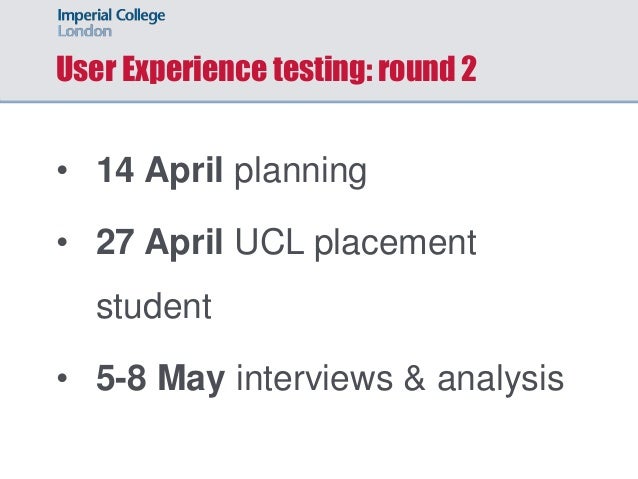
Task: Click the second bullet point dot
Action: click(x=62, y=242)
